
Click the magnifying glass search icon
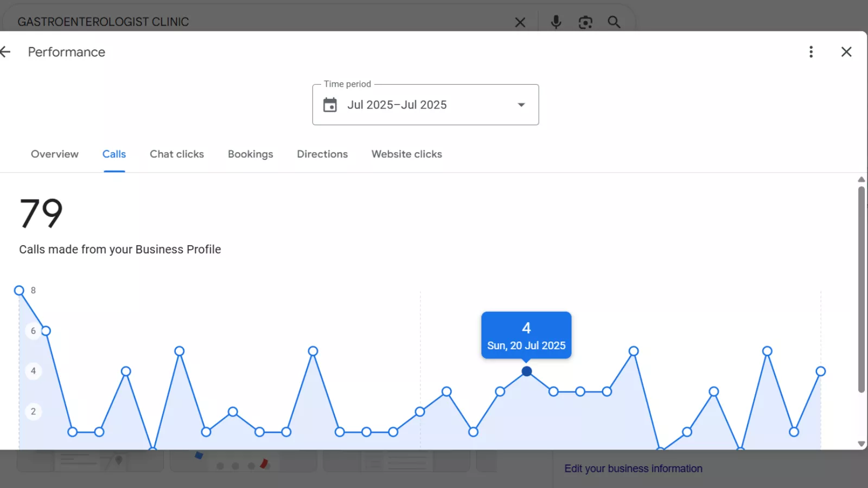614,22
